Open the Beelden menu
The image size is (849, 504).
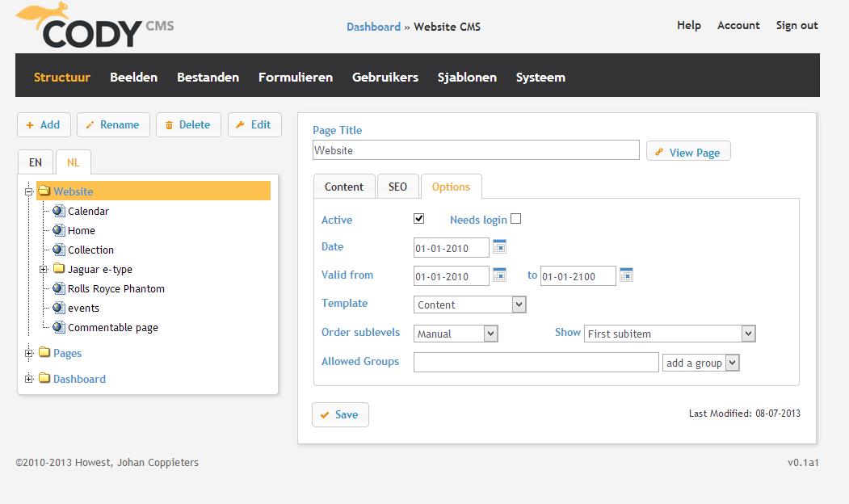[134, 77]
